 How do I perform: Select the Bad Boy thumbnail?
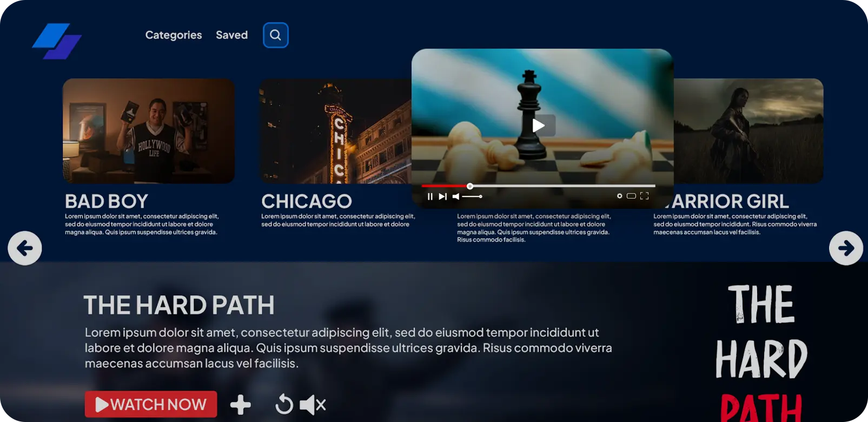[149, 131]
